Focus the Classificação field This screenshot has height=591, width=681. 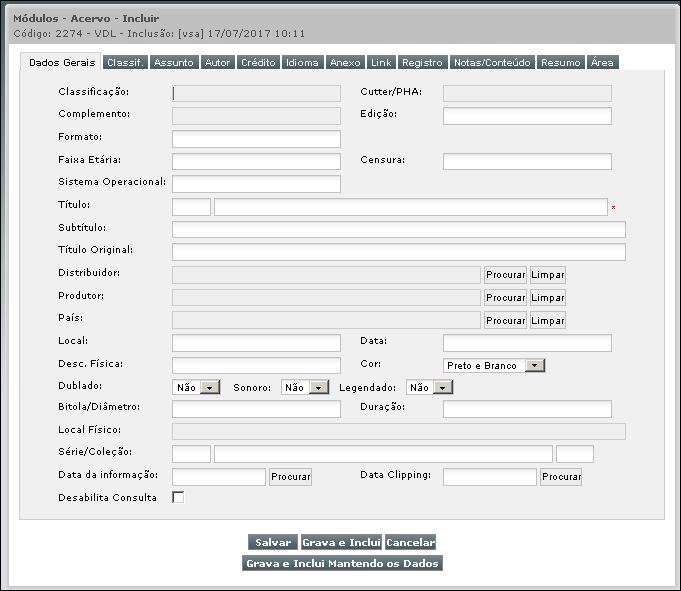(x=256, y=93)
